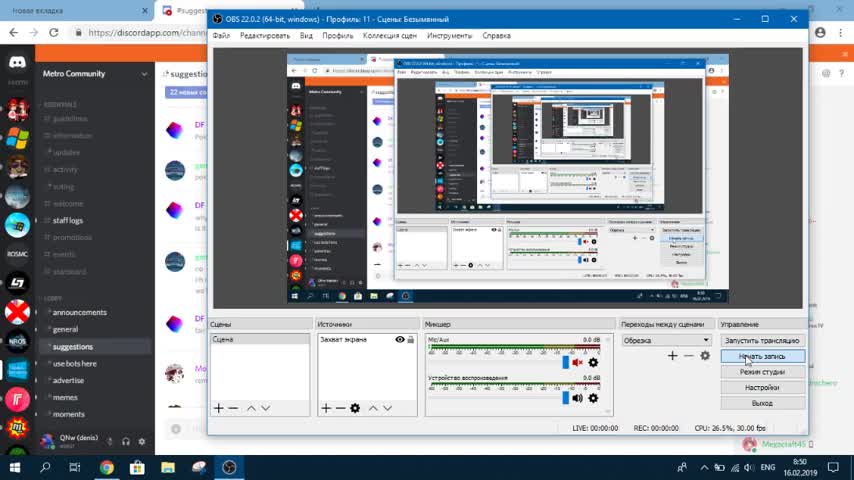
Task: Open the Редактировать menu in OBS
Action: click(x=265, y=35)
